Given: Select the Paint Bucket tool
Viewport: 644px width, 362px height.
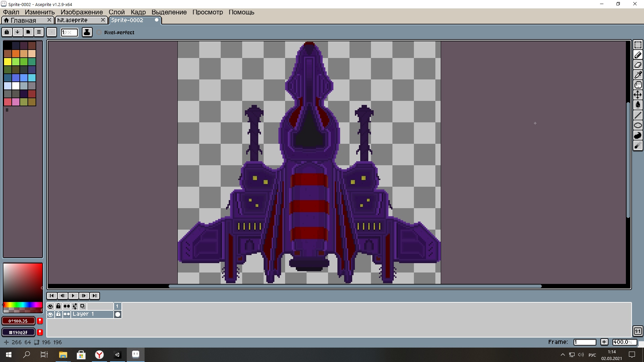Looking at the screenshot, I should pos(638,105).
